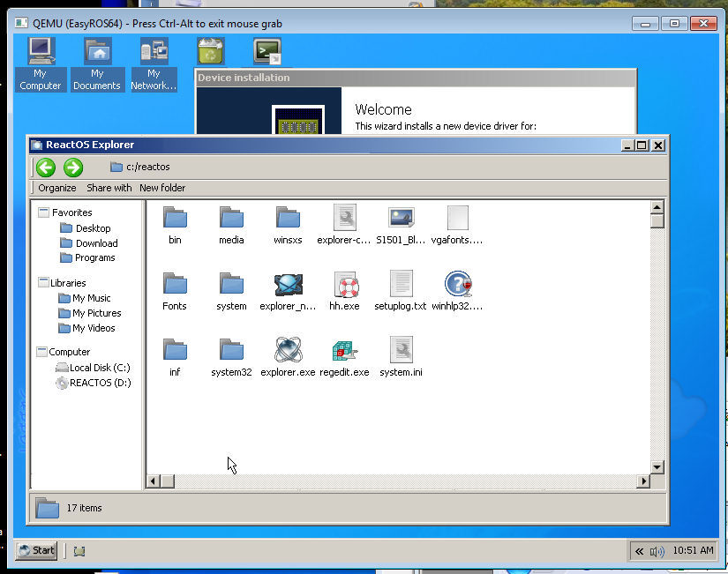Viewport: 728px width, 574px height.
Task: Maximize the ReactOS Explorer window
Action: (x=642, y=145)
